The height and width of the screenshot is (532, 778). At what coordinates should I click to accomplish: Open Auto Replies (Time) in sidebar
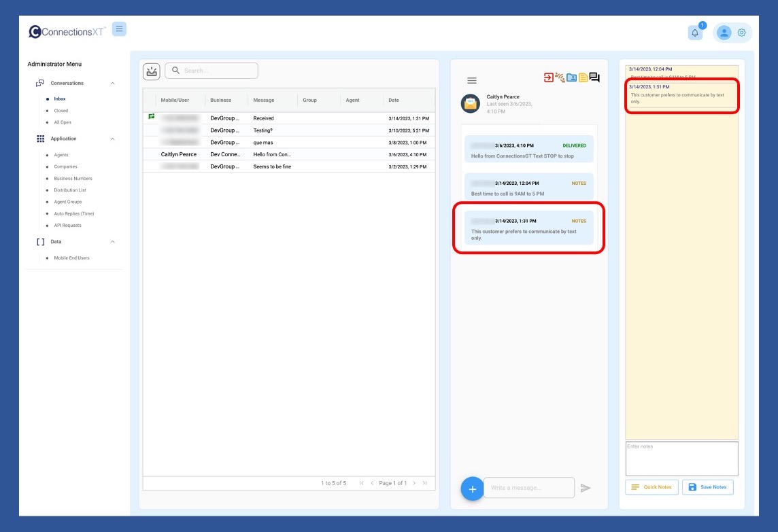coord(74,213)
